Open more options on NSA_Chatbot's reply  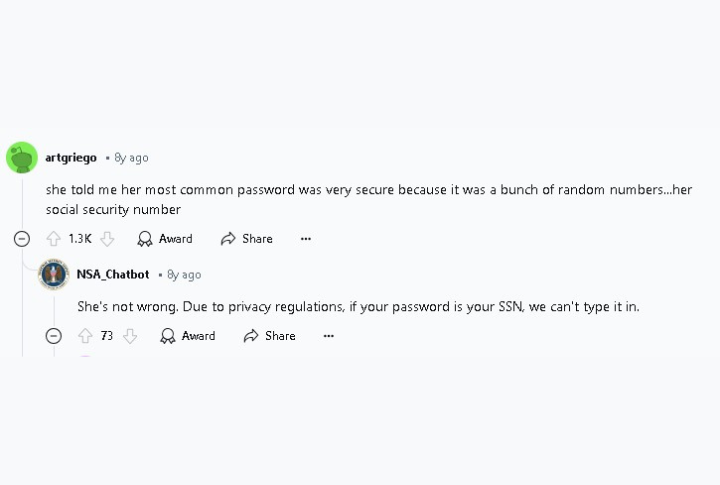pos(329,336)
